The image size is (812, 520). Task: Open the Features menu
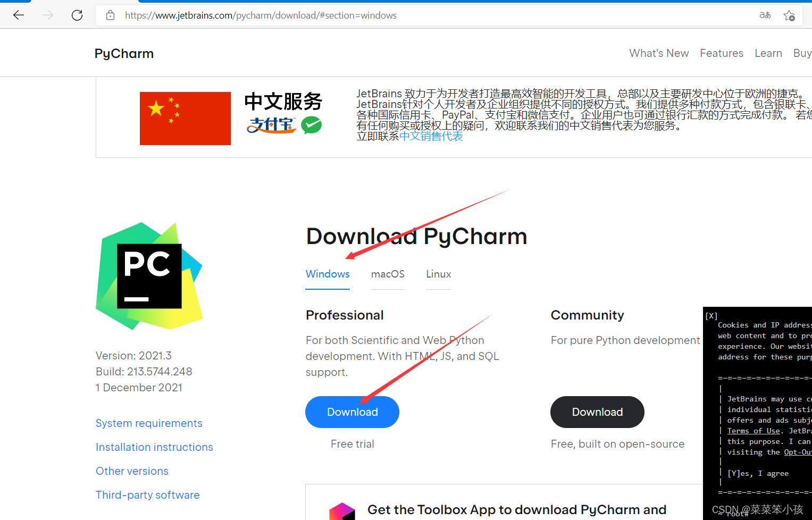tap(722, 53)
